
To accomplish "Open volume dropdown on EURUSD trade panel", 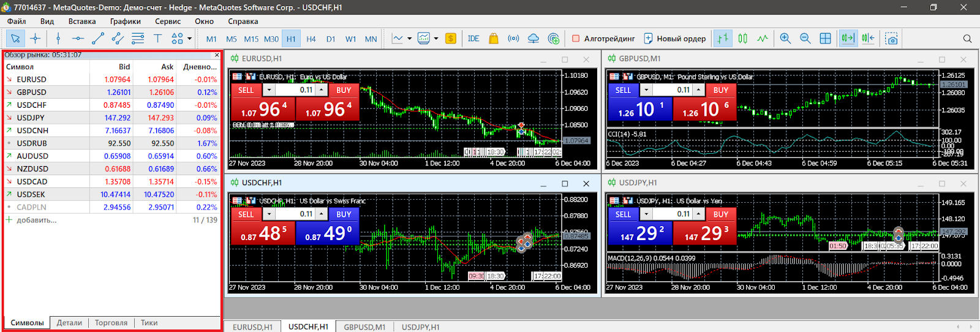I will point(269,90).
